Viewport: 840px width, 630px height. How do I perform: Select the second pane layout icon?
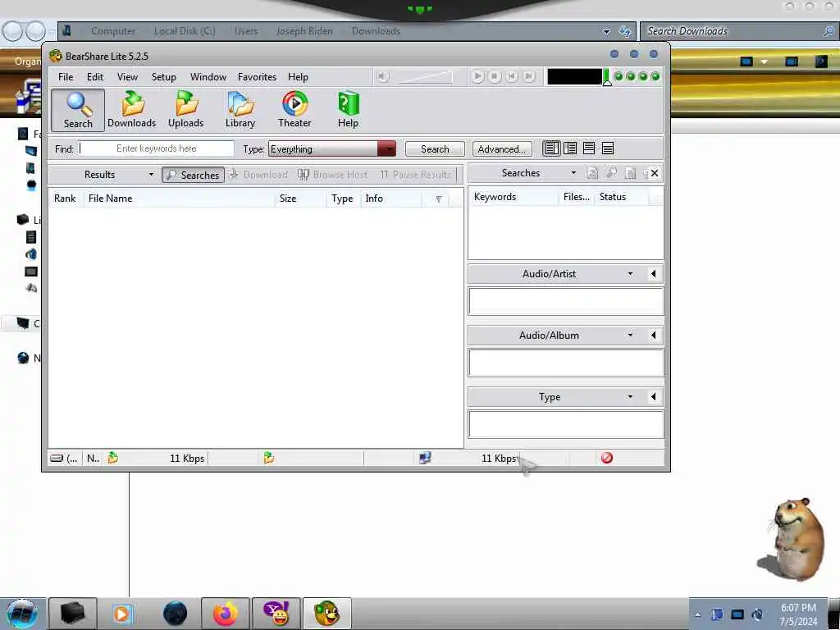[570, 148]
